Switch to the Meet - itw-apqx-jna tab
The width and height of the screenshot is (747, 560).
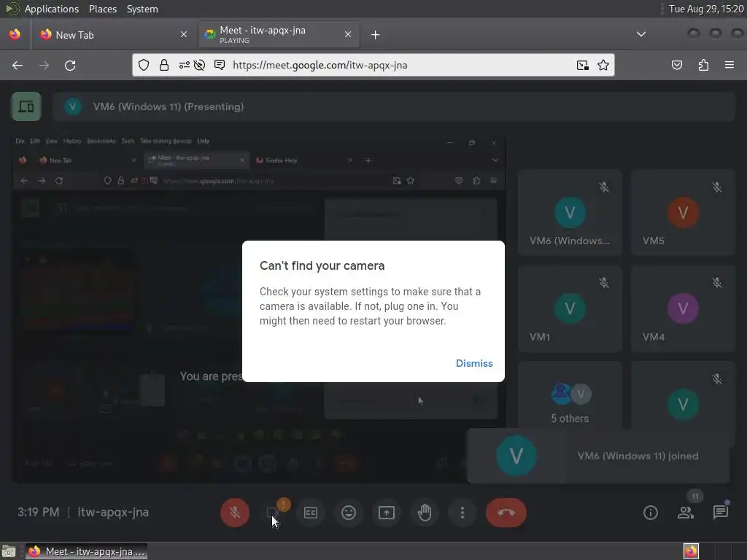[279, 35]
